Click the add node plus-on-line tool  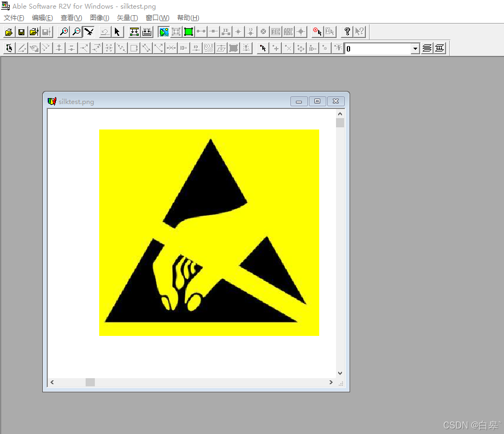coord(59,48)
